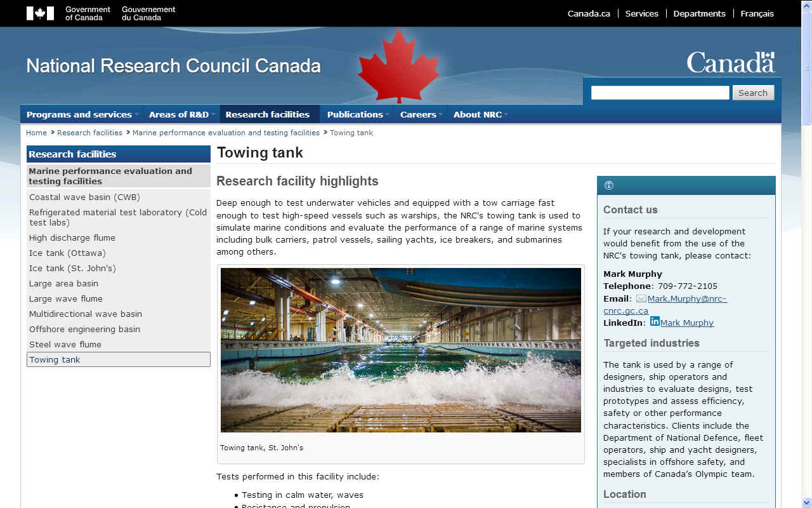The width and height of the screenshot is (812, 508).
Task: Click the Location heading
Action: [625, 495]
